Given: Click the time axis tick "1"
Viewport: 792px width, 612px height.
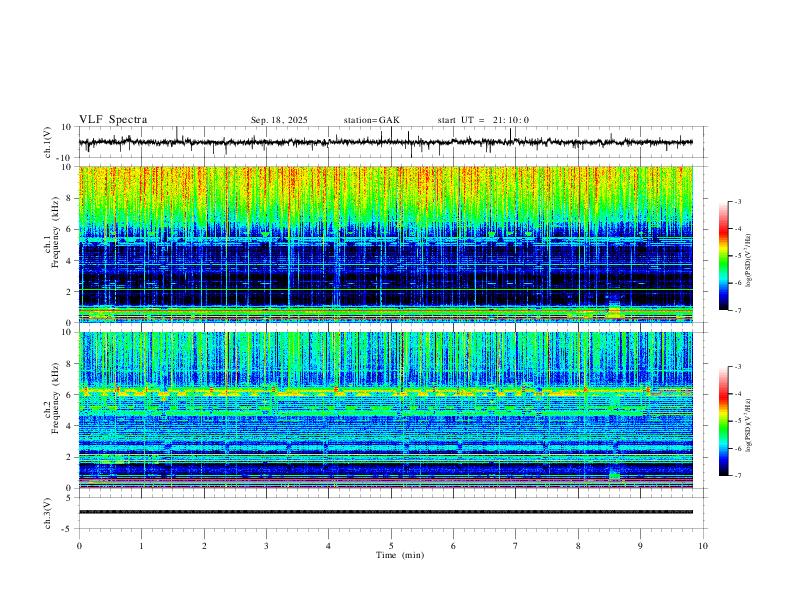Looking at the screenshot, I should coord(141,546).
